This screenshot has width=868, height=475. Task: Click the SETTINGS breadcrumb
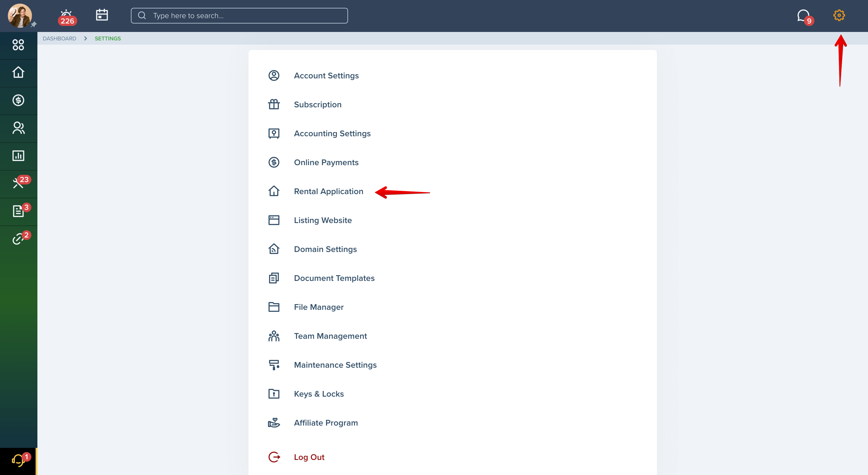click(x=107, y=38)
